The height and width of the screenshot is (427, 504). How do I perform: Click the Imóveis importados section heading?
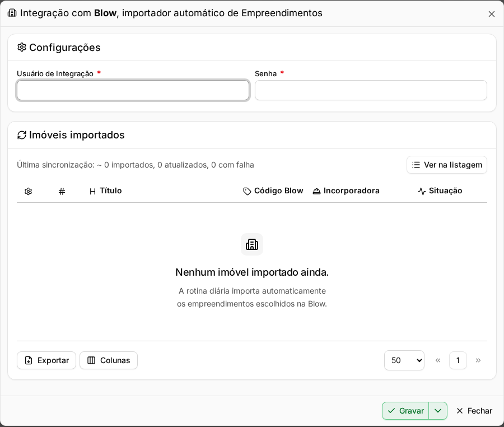[77, 135]
